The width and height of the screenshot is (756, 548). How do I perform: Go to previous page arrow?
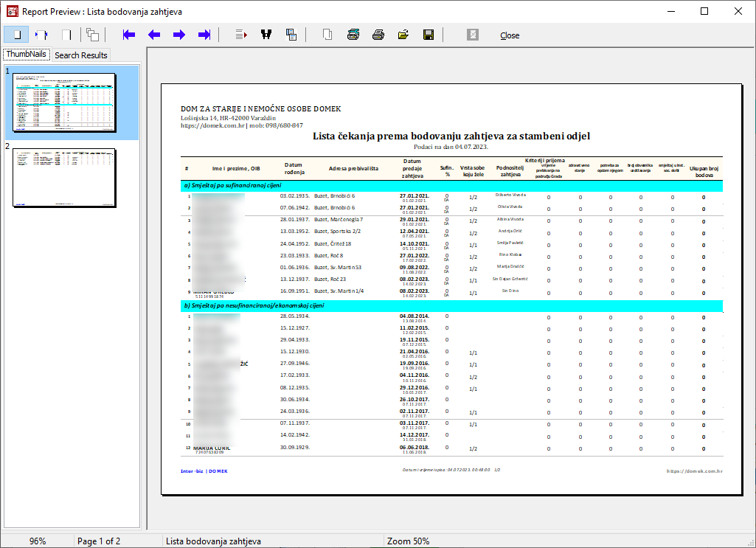tap(154, 35)
